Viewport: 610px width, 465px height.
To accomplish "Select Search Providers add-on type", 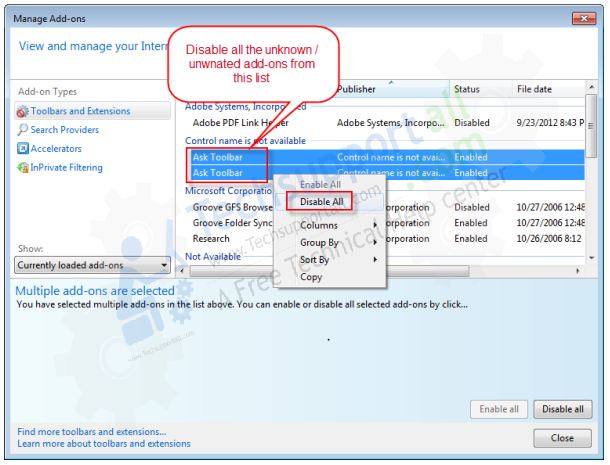I will pyautogui.click(x=65, y=130).
